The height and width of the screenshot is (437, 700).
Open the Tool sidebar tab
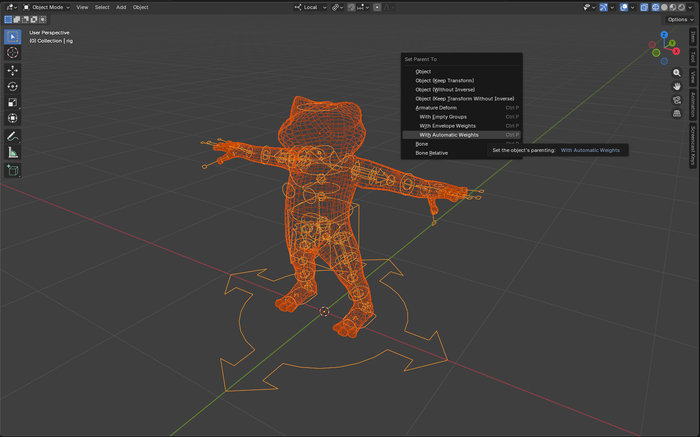point(693,58)
